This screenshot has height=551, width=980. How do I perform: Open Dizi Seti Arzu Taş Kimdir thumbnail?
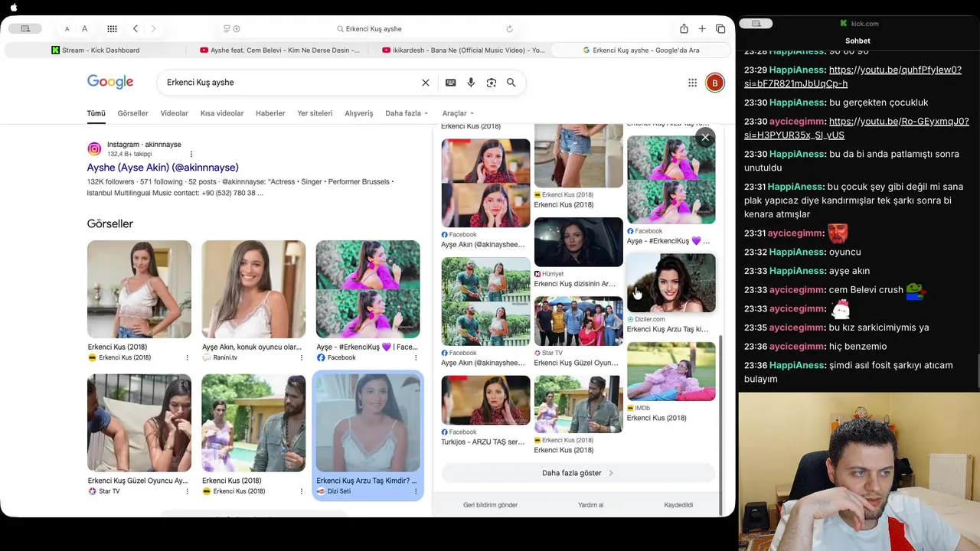point(367,423)
